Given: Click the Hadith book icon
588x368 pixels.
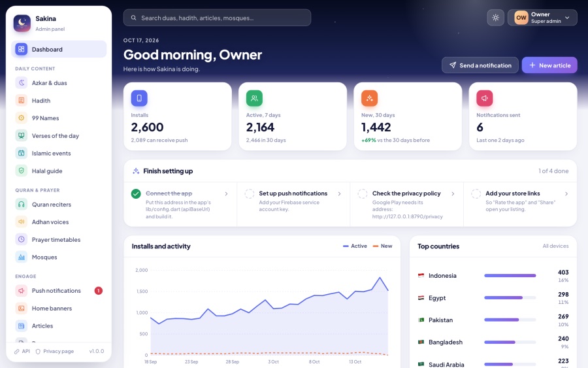Looking at the screenshot, I should pyautogui.click(x=22, y=100).
